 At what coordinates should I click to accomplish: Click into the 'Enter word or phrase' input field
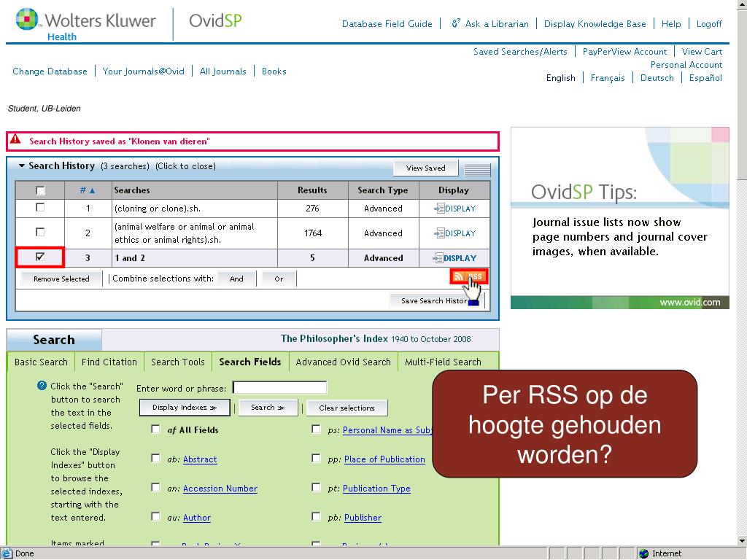[279, 388]
